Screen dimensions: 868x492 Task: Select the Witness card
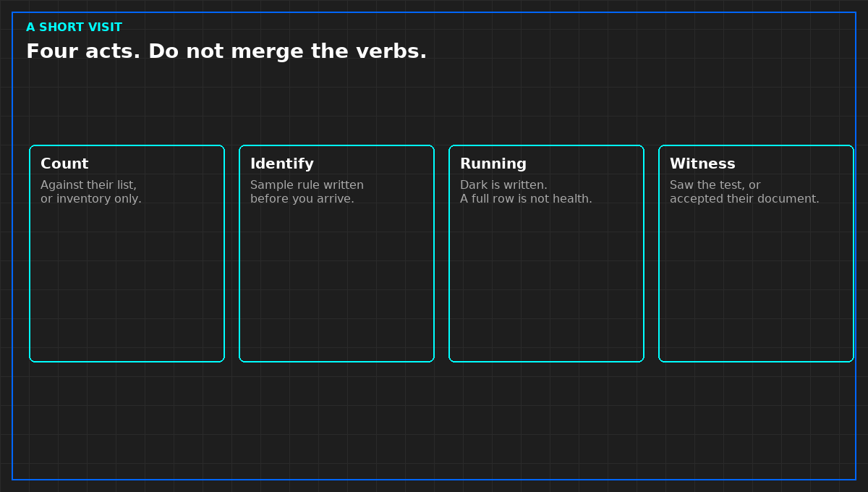[x=756, y=253]
